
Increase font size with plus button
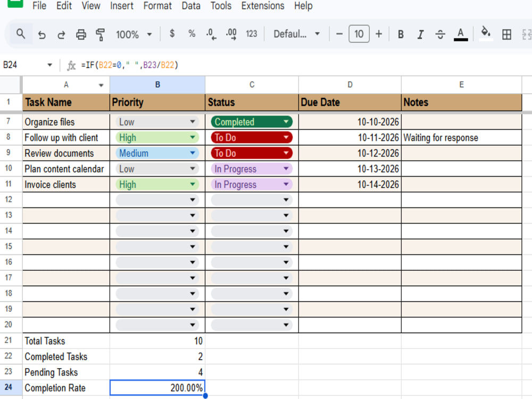tap(379, 34)
